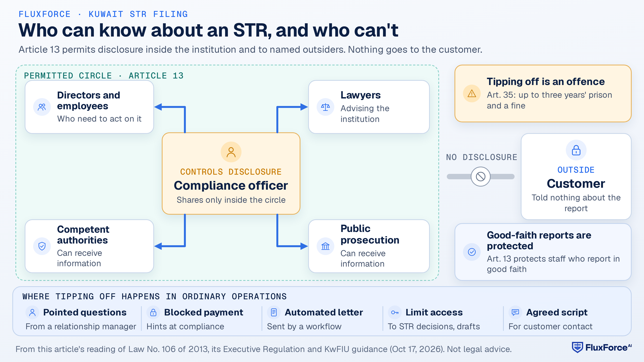Click the person icon next to Pointed questions
The width and height of the screenshot is (644, 362).
tap(32, 312)
